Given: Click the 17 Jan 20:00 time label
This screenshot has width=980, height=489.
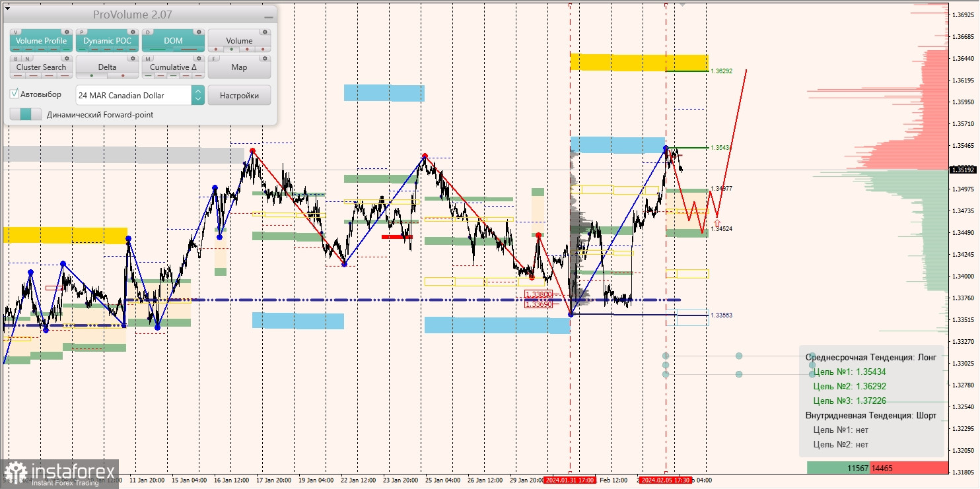Looking at the screenshot, I should 273,480.
